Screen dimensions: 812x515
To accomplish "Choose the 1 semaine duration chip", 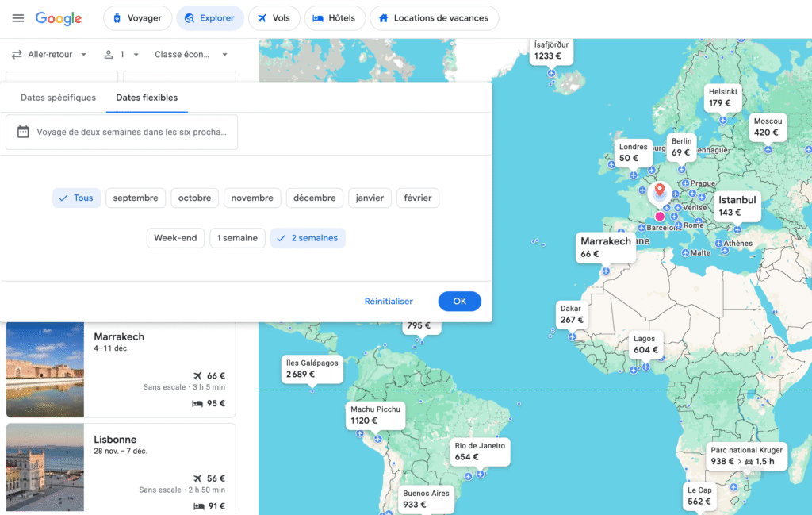I will tap(237, 238).
